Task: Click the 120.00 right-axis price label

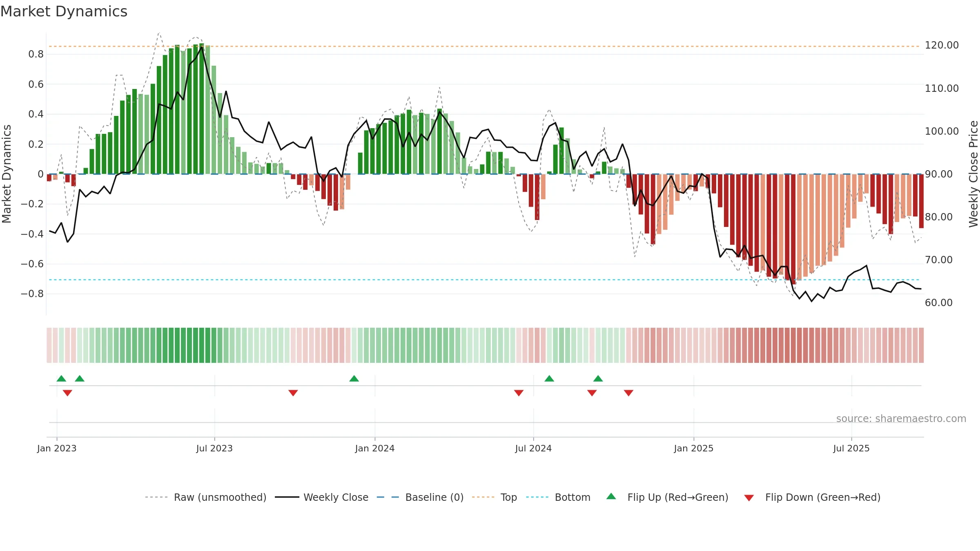Action: tap(942, 45)
